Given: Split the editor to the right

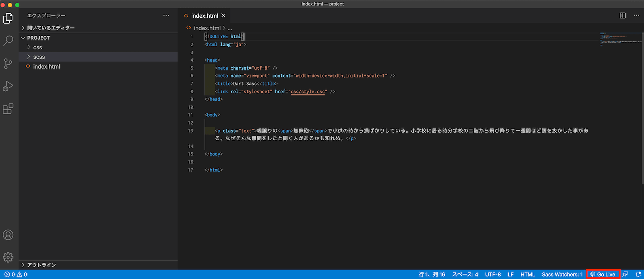Looking at the screenshot, I should 623,16.
